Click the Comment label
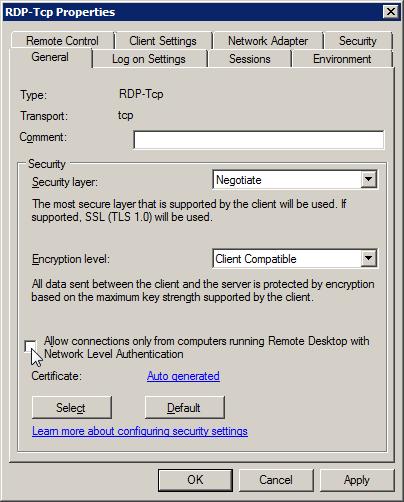404x502 pixels. click(43, 137)
